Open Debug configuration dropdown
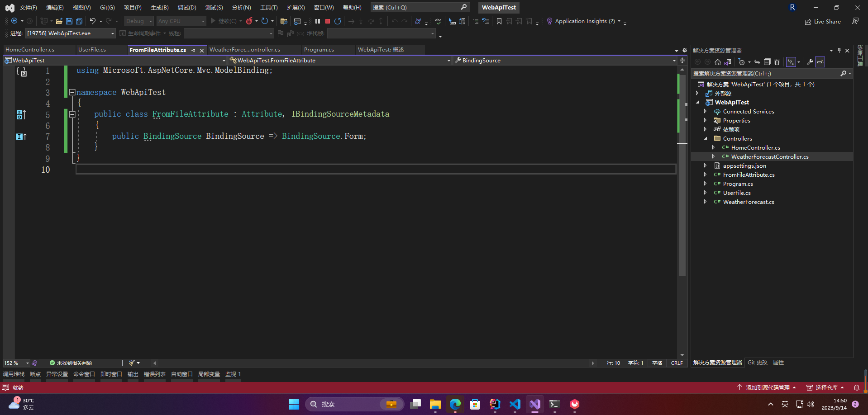Image resolution: width=868 pixels, height=415 pixels. tap(139, 21)
